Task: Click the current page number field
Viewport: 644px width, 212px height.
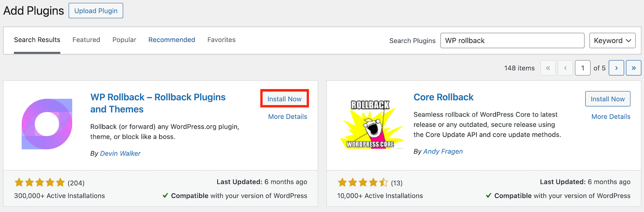Action: (x=583, y=68)
